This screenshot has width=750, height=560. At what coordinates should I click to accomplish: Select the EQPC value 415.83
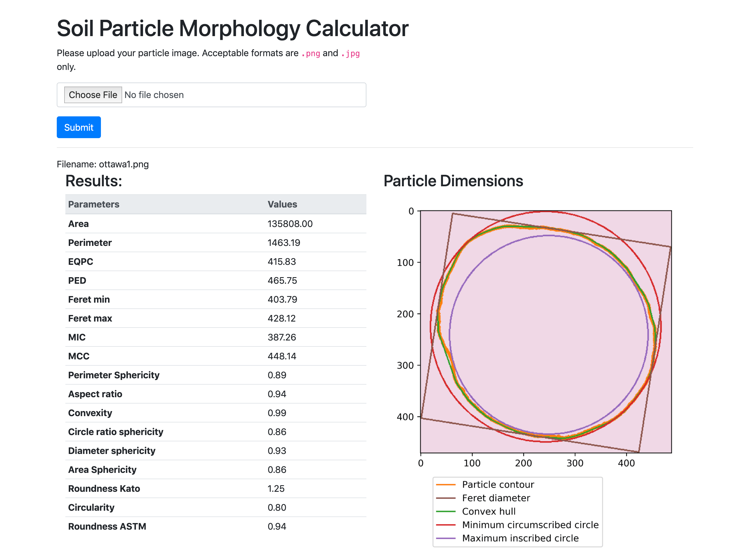282,262
